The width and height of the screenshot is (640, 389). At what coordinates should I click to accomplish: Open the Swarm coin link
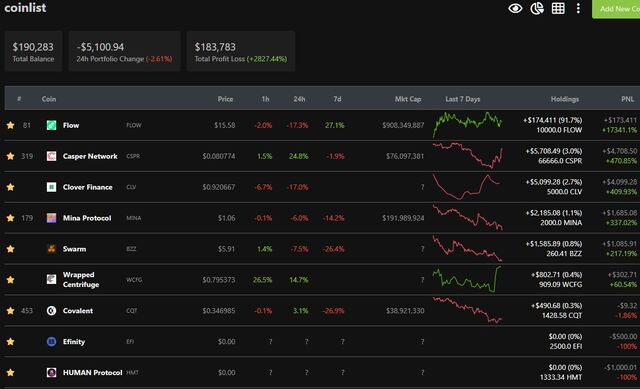pyautogui.click(x=74, y=249)
